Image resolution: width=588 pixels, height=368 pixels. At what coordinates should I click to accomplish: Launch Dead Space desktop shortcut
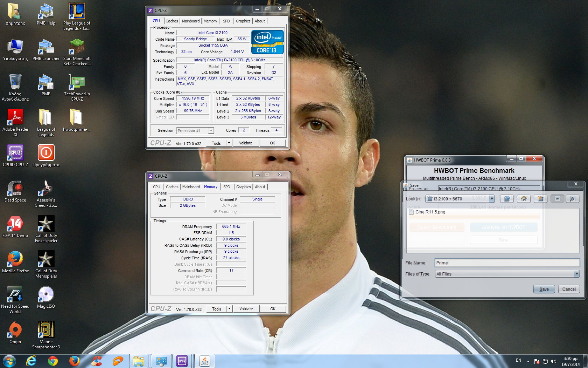point(15,191)
